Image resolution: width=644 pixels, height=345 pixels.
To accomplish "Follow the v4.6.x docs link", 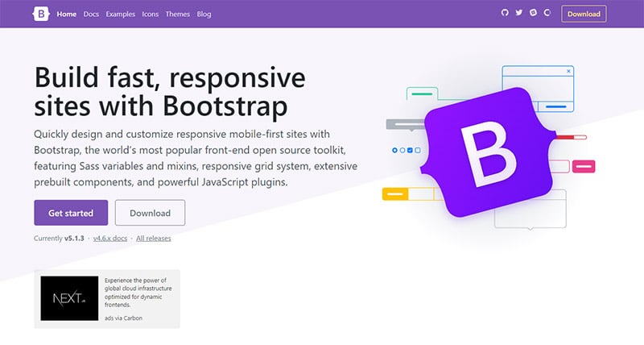I will click(110, 238).
